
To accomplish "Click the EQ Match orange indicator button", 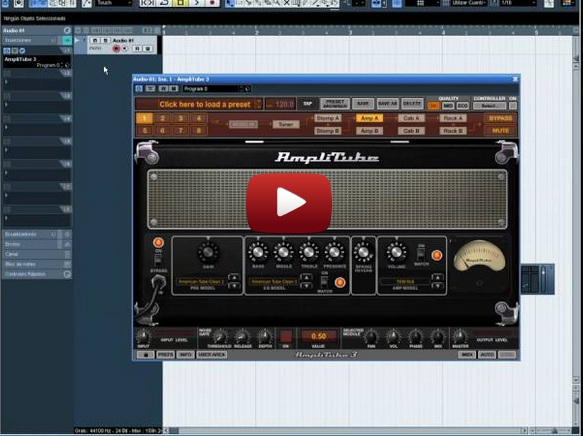I will click(x=340, y=282).
